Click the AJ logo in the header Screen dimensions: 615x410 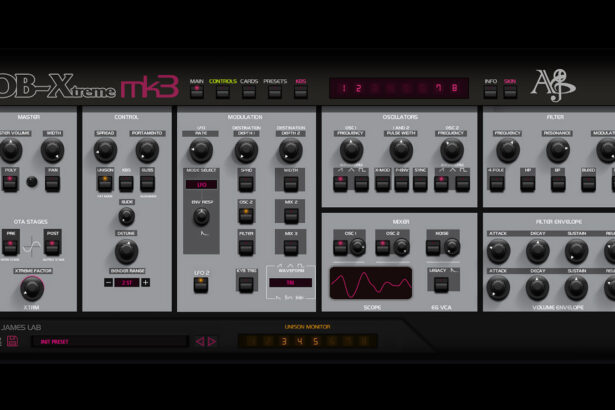tap(553, 85)
